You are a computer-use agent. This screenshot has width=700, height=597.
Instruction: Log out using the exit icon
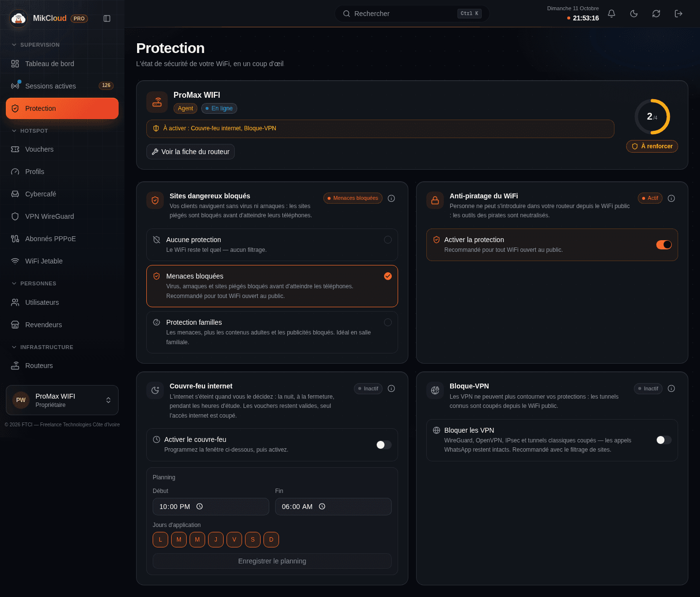679,14
